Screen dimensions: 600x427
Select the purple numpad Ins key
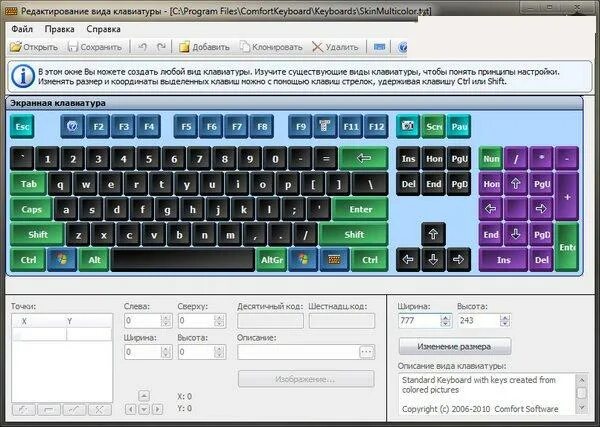click(503, 259)
